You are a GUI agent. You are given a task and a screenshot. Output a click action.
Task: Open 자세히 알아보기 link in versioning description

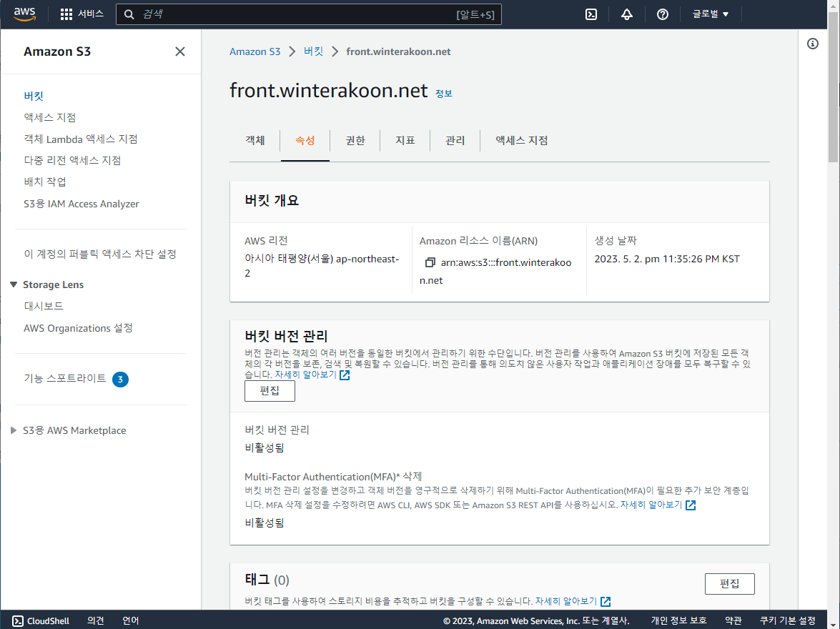click(305, 375)
